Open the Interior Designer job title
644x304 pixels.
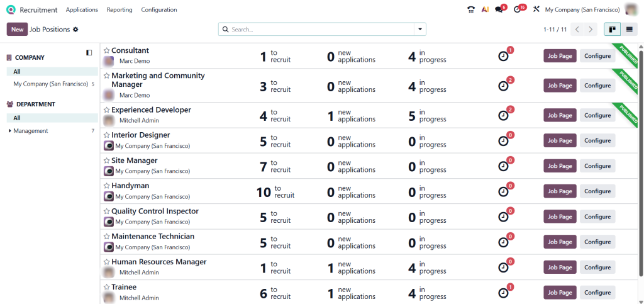click(140, 135)
